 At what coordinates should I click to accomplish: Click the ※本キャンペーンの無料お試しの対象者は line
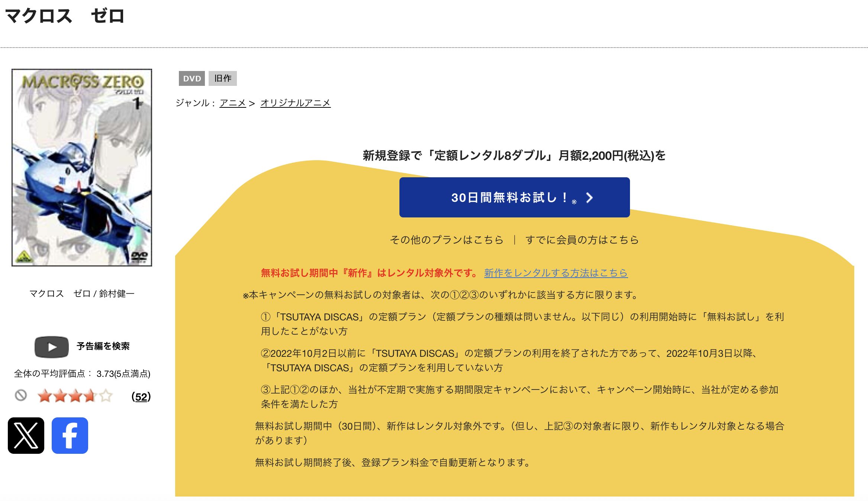(x=441, y=295)
